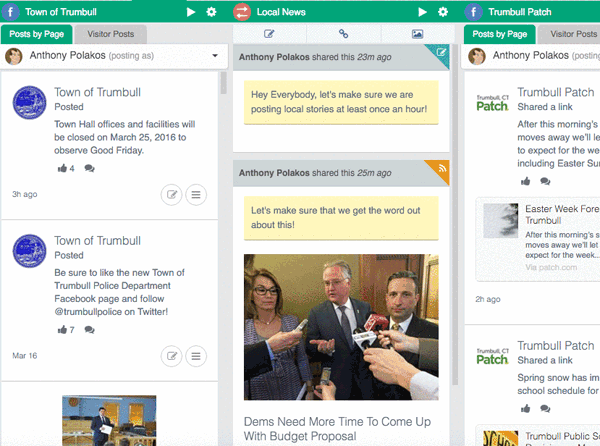Open Town of Trumbull name on Police Department post

(97, 241)
